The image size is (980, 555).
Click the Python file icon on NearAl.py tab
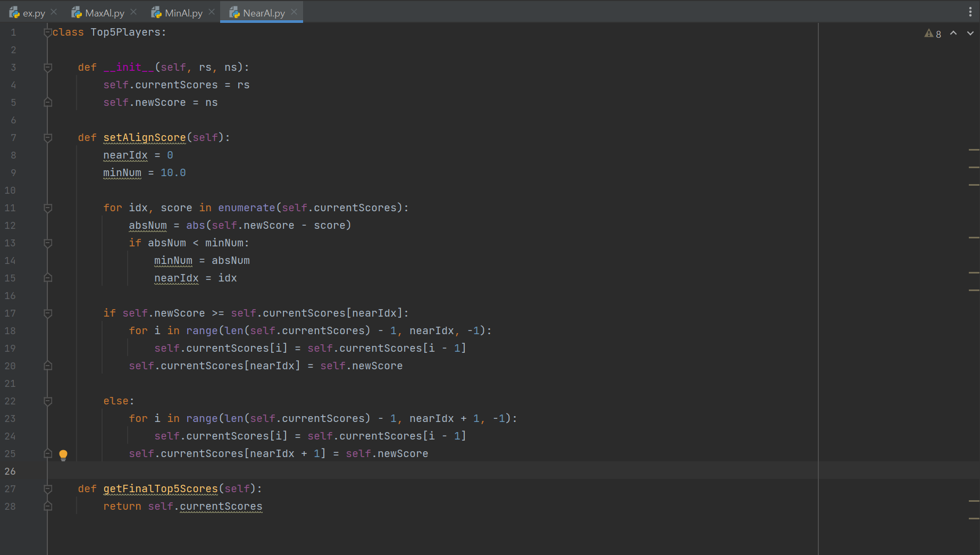234,13
